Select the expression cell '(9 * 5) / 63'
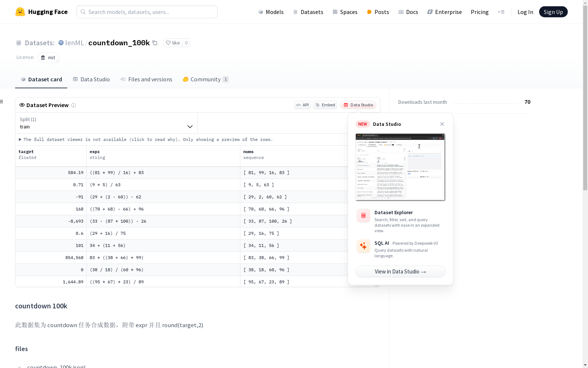The height and width of the screenshot is (368, 588). coord(164,185)
